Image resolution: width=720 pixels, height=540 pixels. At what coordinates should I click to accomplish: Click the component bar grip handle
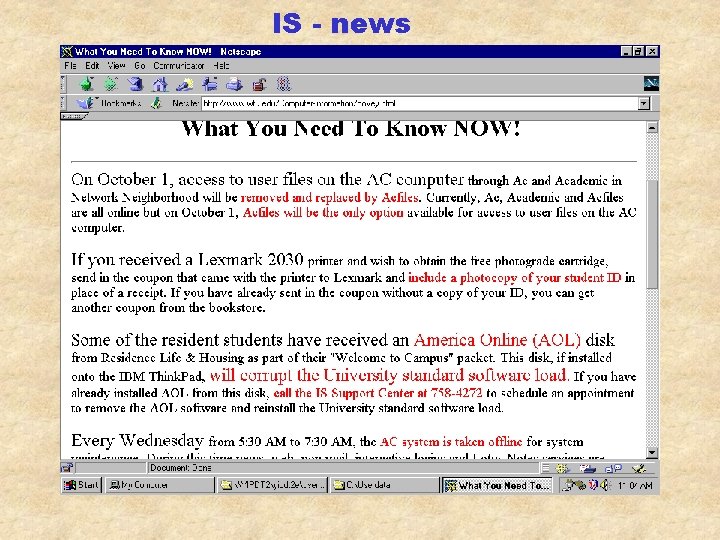[546, 468]
